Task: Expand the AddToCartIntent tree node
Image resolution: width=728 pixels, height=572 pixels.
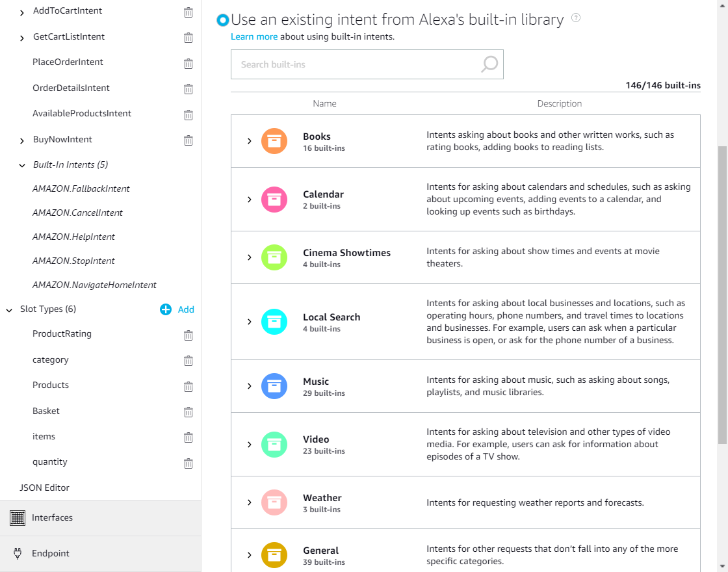Action: coord(22,13)
